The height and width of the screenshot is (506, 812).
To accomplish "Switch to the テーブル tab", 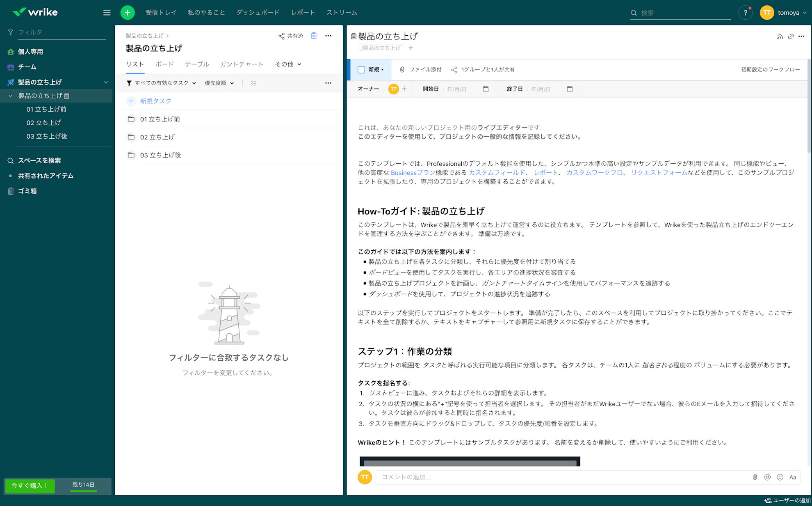I will [197, 64].
